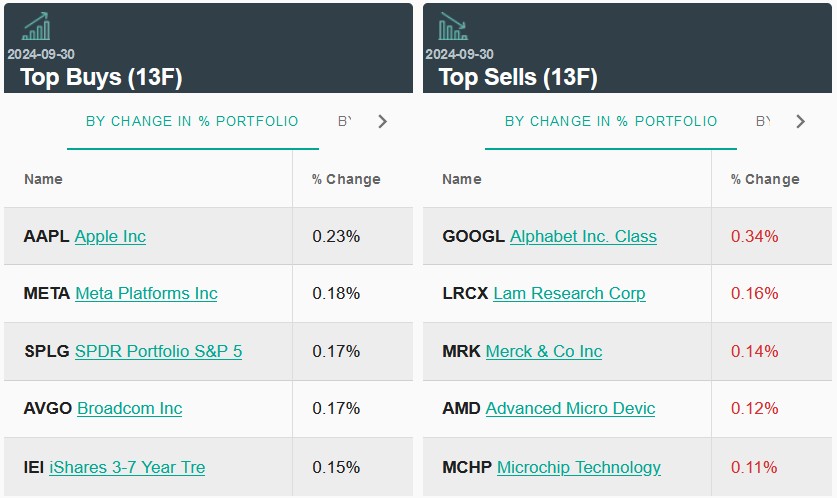Image resolution: width=837 pixels, height=498 pixels.
Task: Select By Change in % Portfolio tab in Top Sells
Action: click(x=611, y=122)
